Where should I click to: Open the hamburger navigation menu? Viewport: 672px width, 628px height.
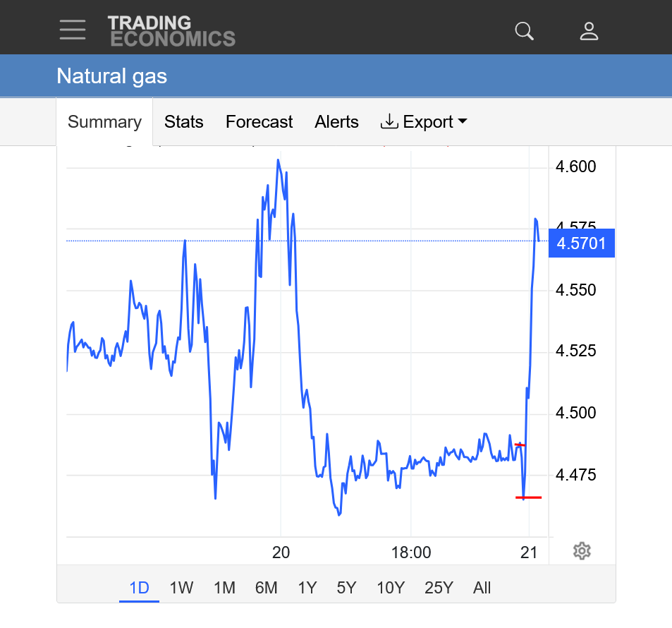73,30
